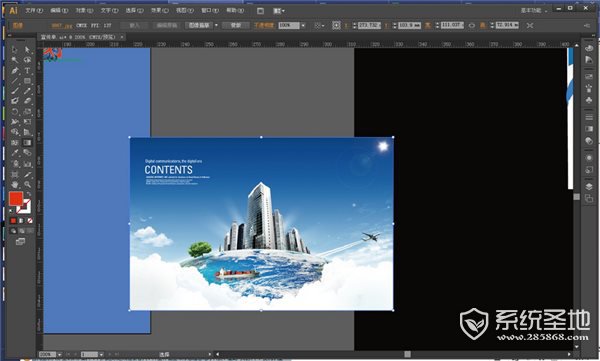Select the Shape Builder tool
600x361 pixels.
pyautogui.click(x=15, y=132)
